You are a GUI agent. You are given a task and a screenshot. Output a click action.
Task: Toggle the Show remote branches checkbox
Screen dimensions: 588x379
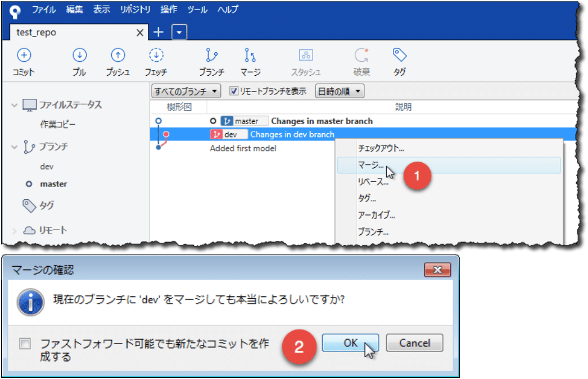pyautogui.click(x=234, y=91)
